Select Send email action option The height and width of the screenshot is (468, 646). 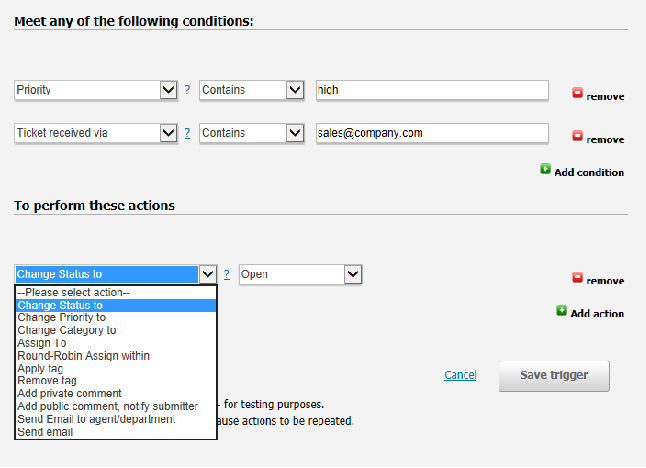pyautogui.click(x=45, y=432)
